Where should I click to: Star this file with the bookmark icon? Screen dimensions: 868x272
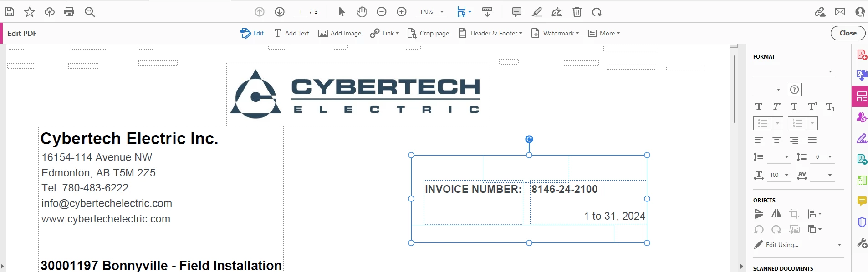coord(30,12)
